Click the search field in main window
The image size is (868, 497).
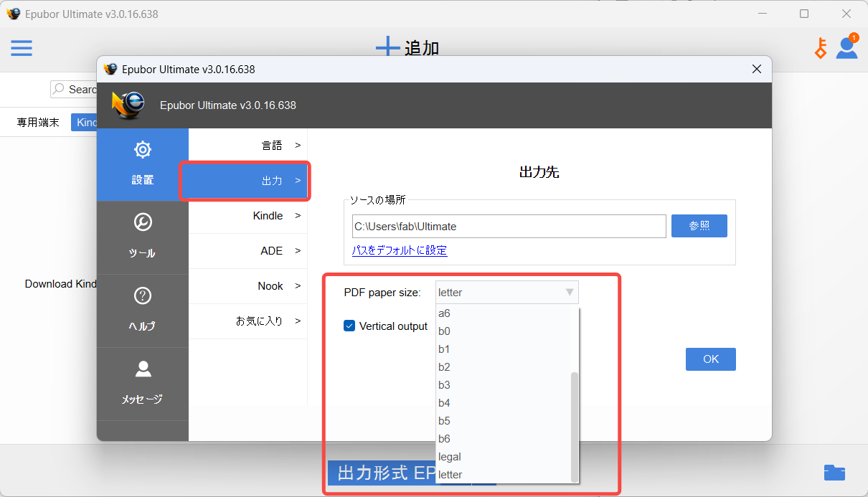pos(74,89)
